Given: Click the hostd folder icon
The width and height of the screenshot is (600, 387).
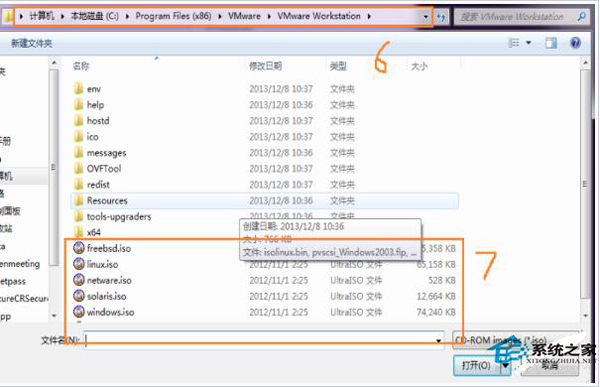Looking at the screenshot, I should 78,121.
